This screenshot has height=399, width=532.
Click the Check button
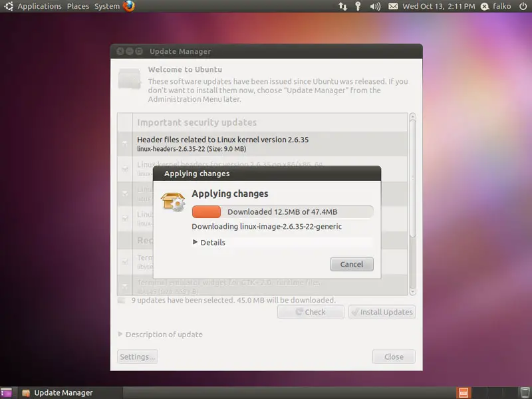click(311, 312)
